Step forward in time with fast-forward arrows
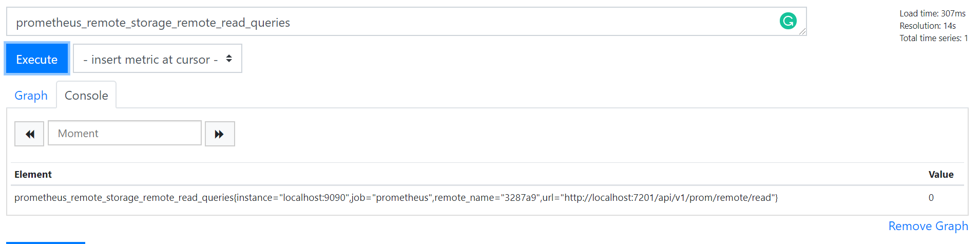The width and height of the screenshot is (980, 244). point(220,134)
